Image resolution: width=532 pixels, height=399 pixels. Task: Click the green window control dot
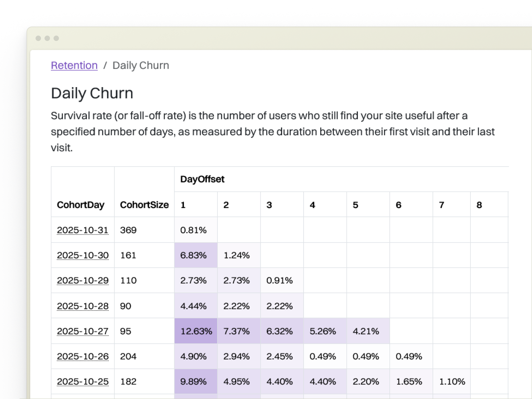(x=57, y=38)
